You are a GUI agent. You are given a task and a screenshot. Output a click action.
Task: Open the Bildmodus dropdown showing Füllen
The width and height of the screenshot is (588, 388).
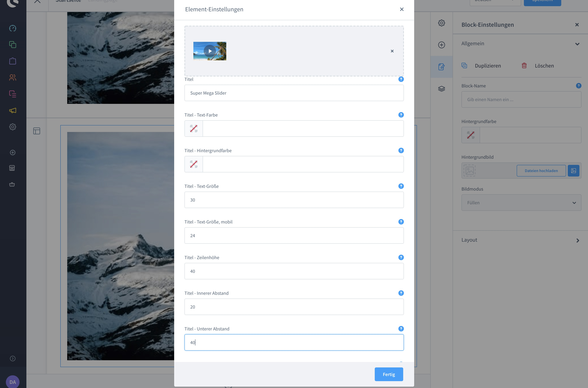(x=521, y=203)
